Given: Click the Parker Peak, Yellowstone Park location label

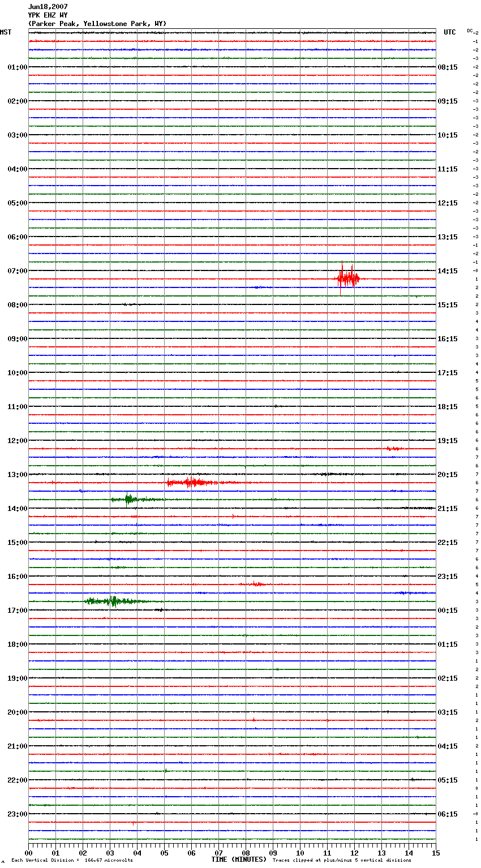Looking at the screenshot, I should (97, 24).
